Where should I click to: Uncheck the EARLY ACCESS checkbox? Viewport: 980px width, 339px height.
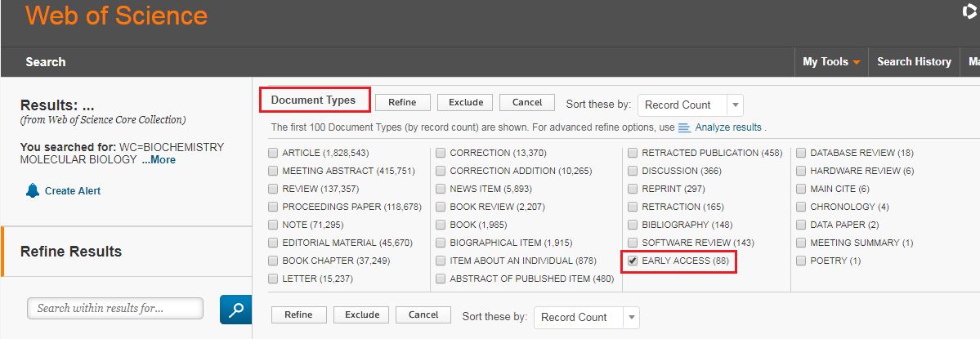(x=633, y=261)
